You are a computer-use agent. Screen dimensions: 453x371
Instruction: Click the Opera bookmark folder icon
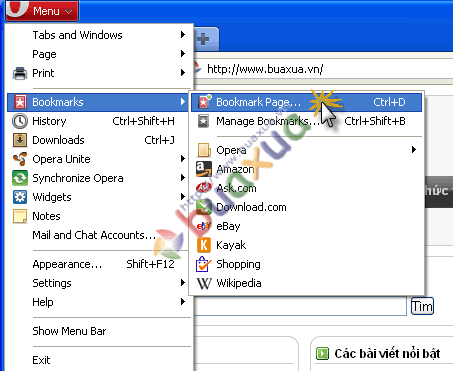[204, 150]
